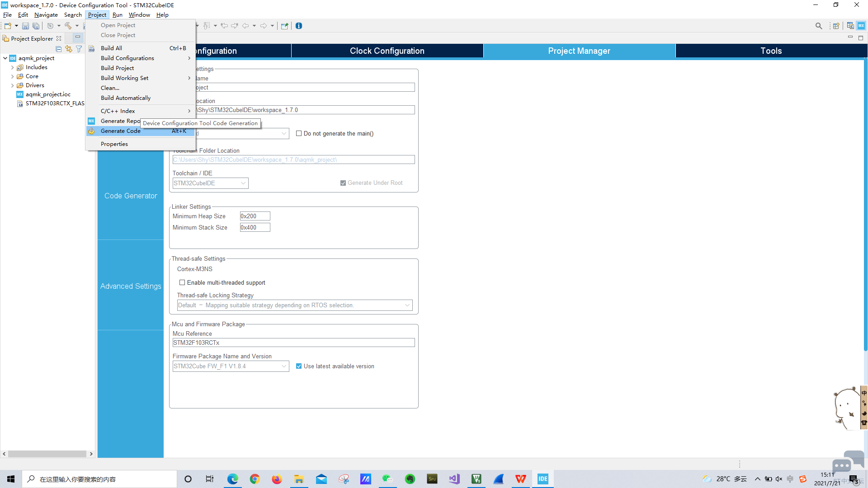Select Build All in the Project menu

coord(140,48)
